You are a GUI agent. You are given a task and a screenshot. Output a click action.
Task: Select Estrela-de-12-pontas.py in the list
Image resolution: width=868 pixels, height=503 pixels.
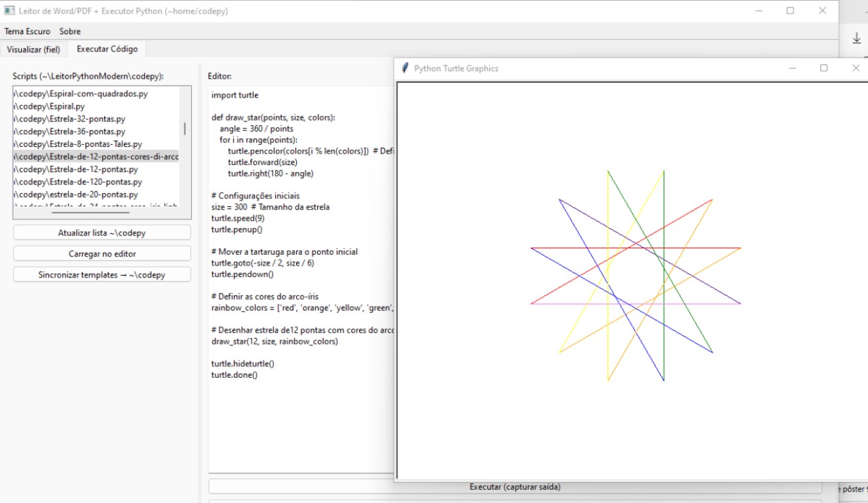96,169
